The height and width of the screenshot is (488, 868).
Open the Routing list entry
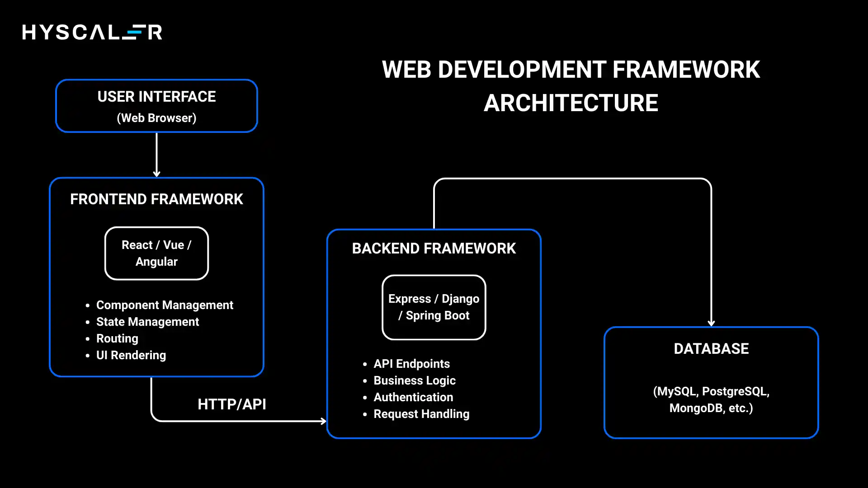[x=117, y=338]
